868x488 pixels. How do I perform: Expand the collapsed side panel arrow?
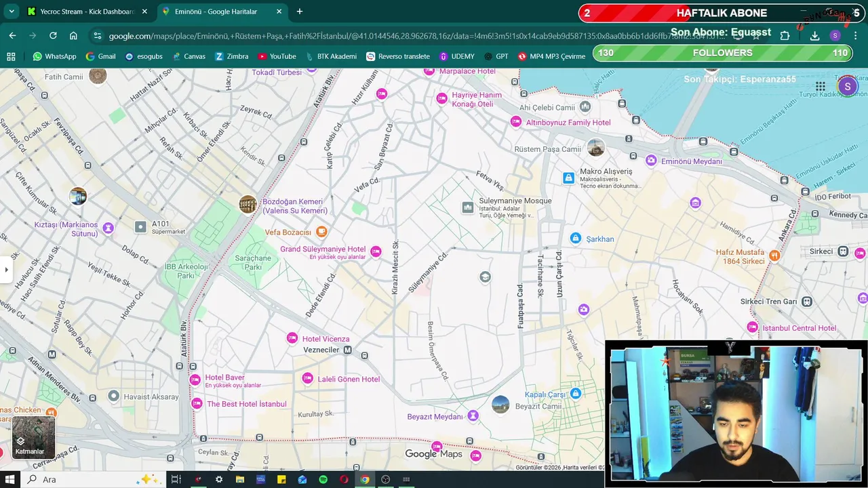6,270
